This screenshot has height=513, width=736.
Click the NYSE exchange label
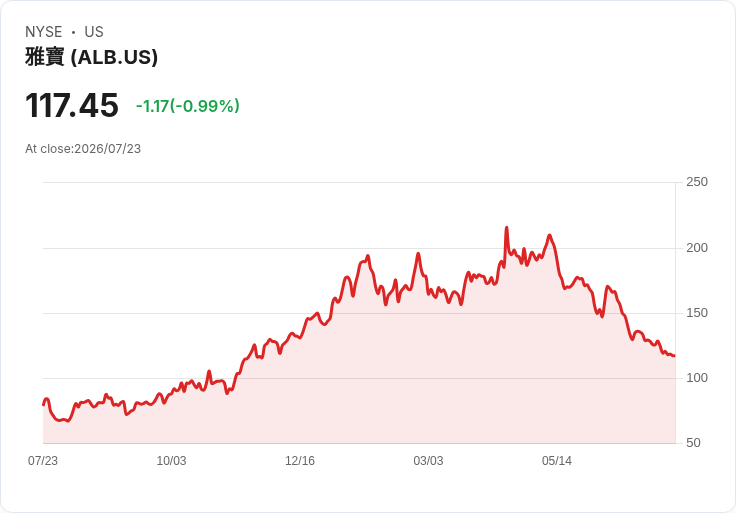pos(44,32)
